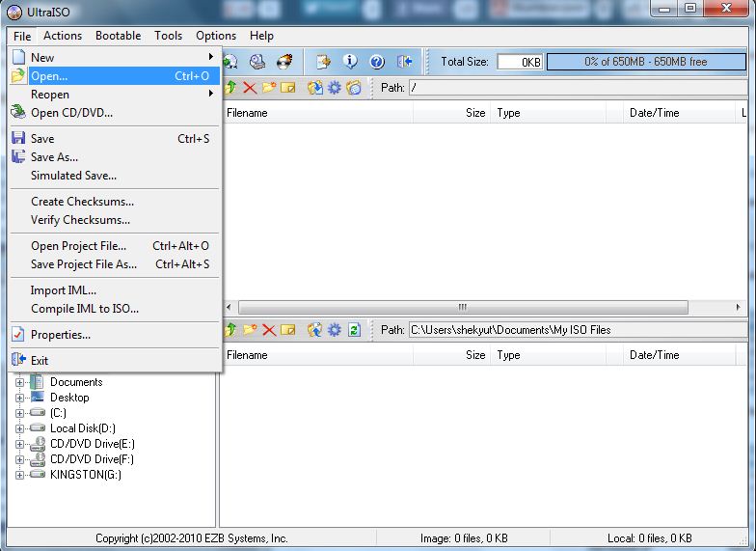Click the red X delete icon in upper image toolbar
756x551 pixels.
point(250,87)
